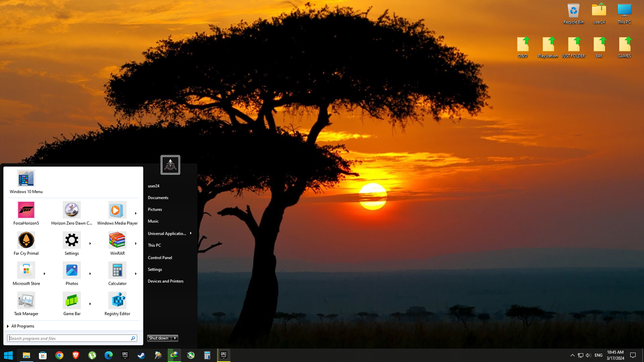644x362 pixels.
Task: Open Microsoft Store in start menu list
Action: point(26,274)
